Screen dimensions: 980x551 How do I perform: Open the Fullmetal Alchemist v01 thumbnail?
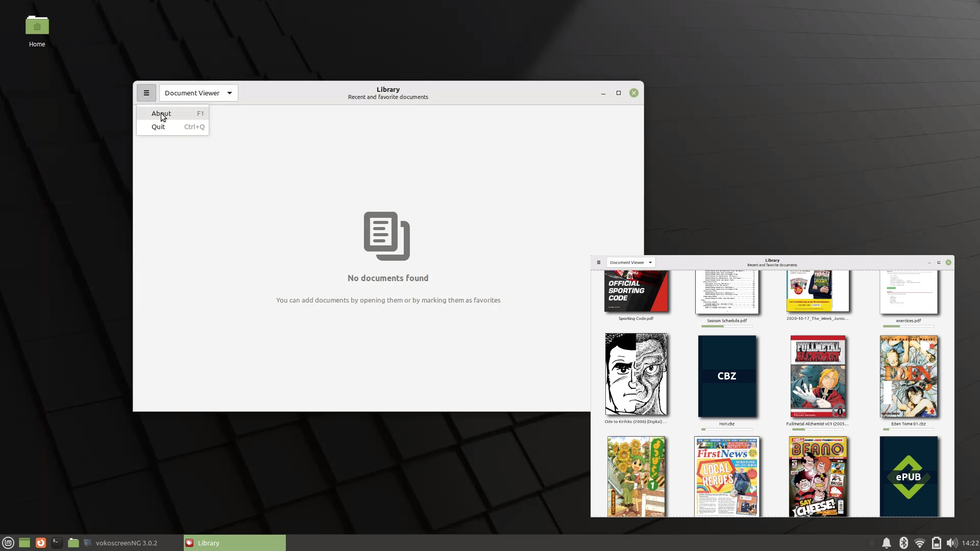point(818,377)
